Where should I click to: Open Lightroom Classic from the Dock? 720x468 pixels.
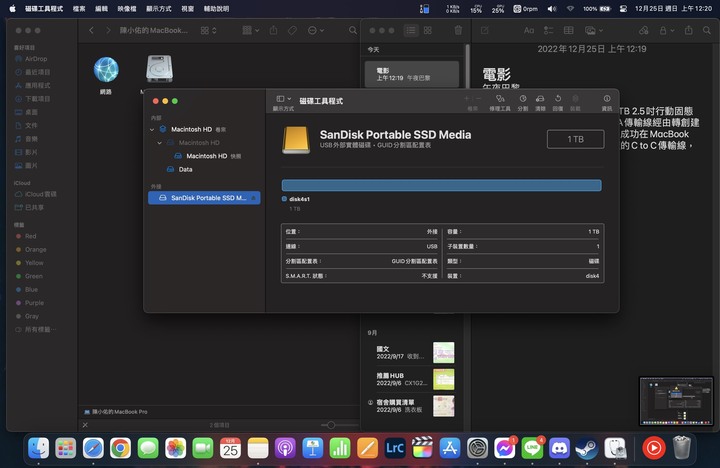[x=394, y=448]
